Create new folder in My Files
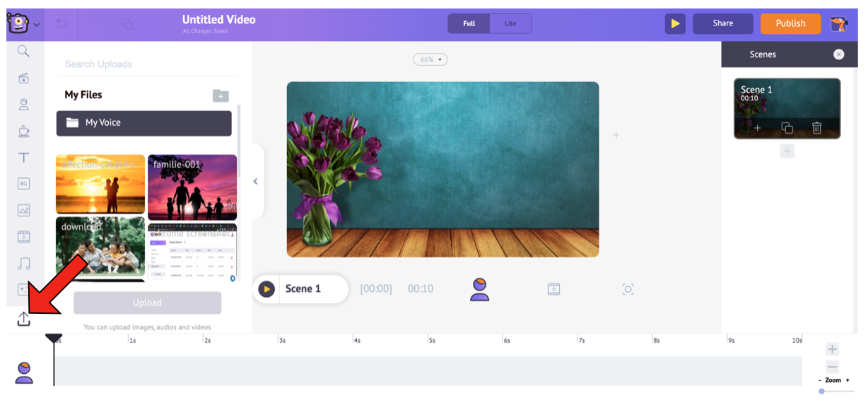Image resolution: width=868 pixels, height=417 pixels. [221, 96]
